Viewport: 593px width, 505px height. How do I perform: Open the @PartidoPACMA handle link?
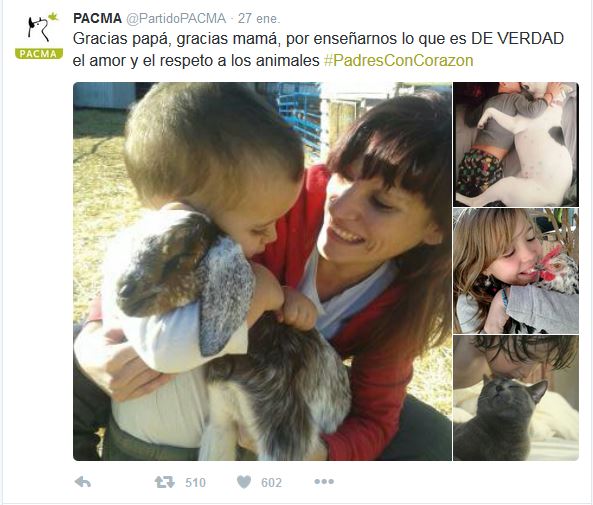[176, 19]
